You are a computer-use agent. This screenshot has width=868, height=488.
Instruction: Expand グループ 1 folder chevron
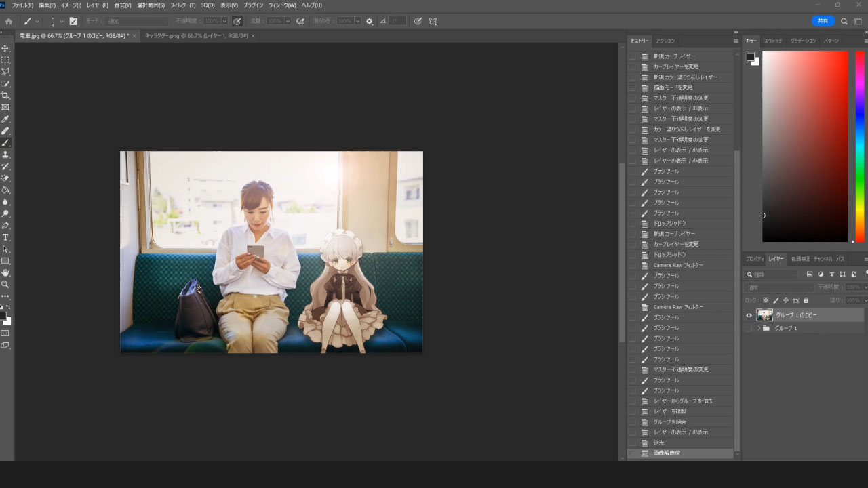click(x=759, y=328)
